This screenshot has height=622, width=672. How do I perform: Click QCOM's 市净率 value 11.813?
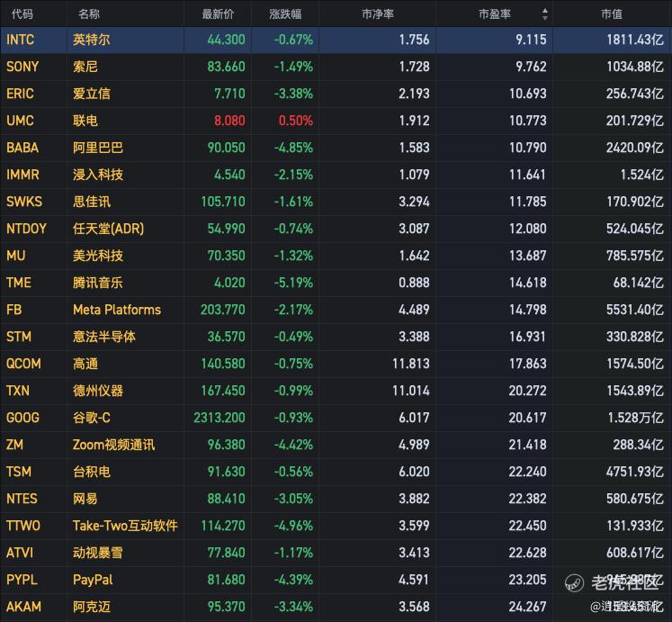[x=410, y=365]
